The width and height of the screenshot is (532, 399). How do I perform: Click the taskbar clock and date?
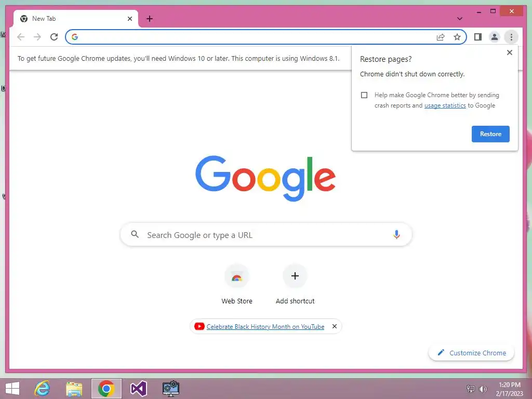pos(510,389)
